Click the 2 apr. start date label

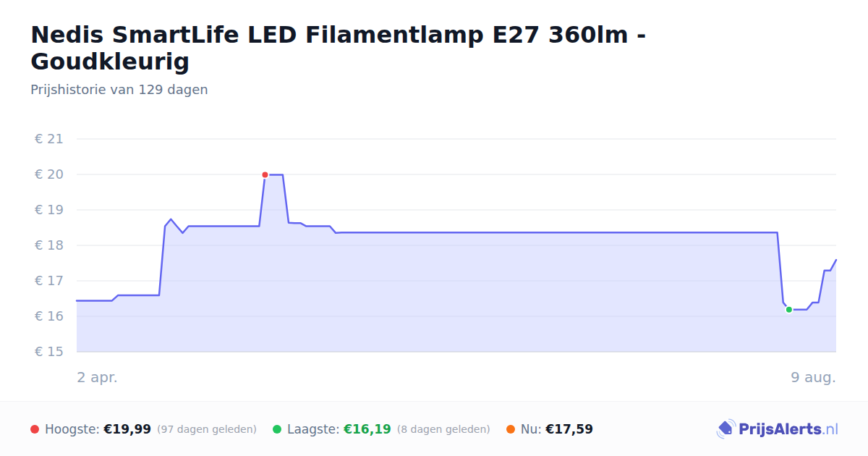coord(97,377)
